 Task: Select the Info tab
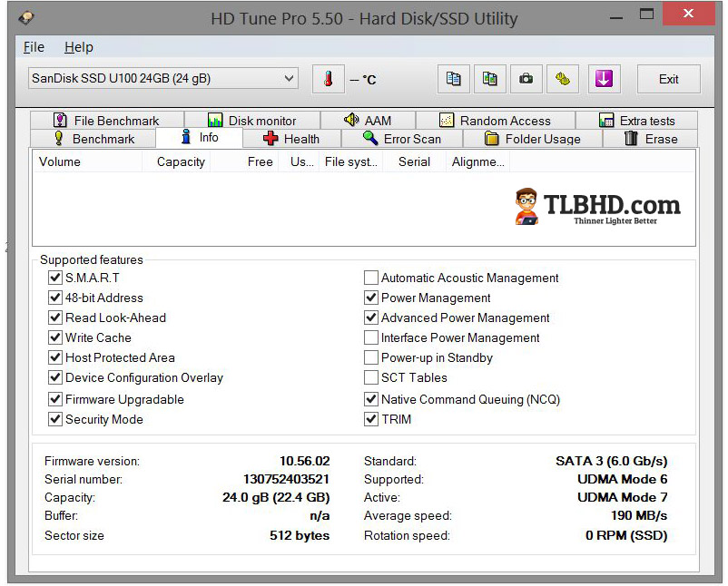[x=199, y=137]
